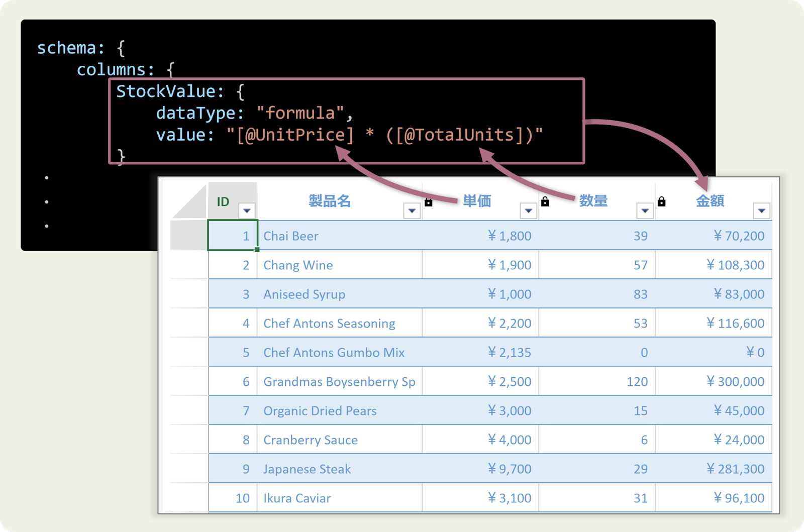
Task: Expand the 金額 column filter arrow
Action: click(x=761, y=210)
